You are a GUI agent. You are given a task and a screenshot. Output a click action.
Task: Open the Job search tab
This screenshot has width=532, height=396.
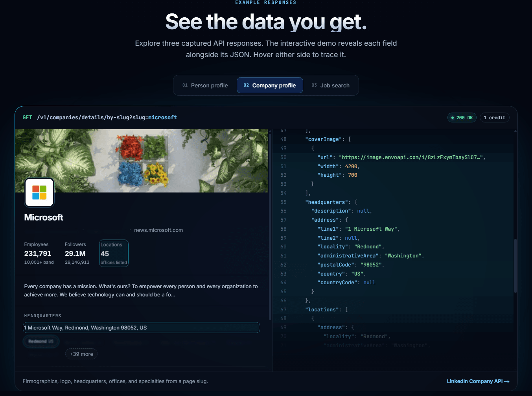pos(331,85)
